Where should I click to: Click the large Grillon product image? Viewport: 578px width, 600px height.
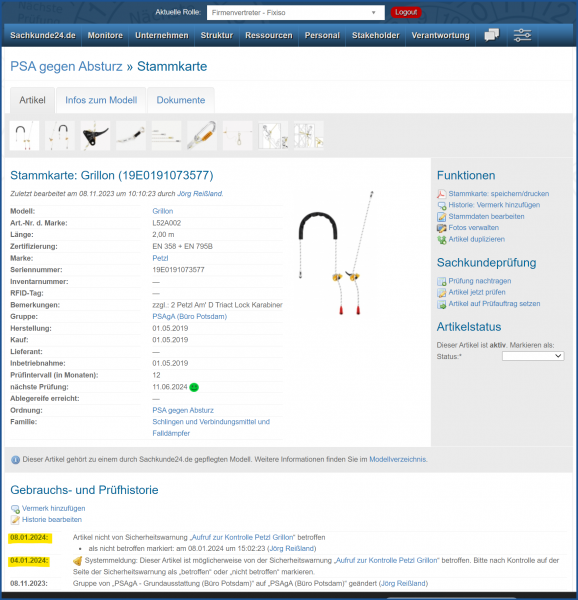point(336,253)
